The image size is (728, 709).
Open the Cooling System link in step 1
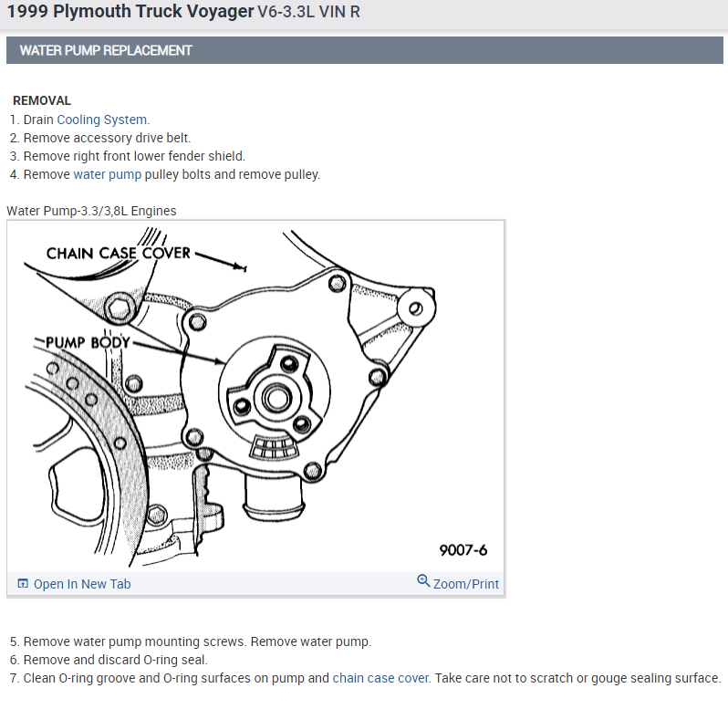(x=101, y=120)
